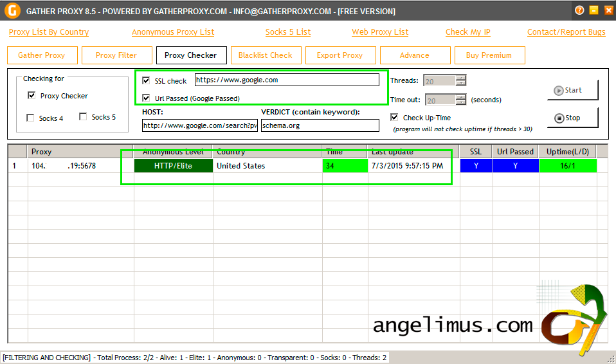
Task: Sort by the Time column header
Action: (x=345, y=151)
